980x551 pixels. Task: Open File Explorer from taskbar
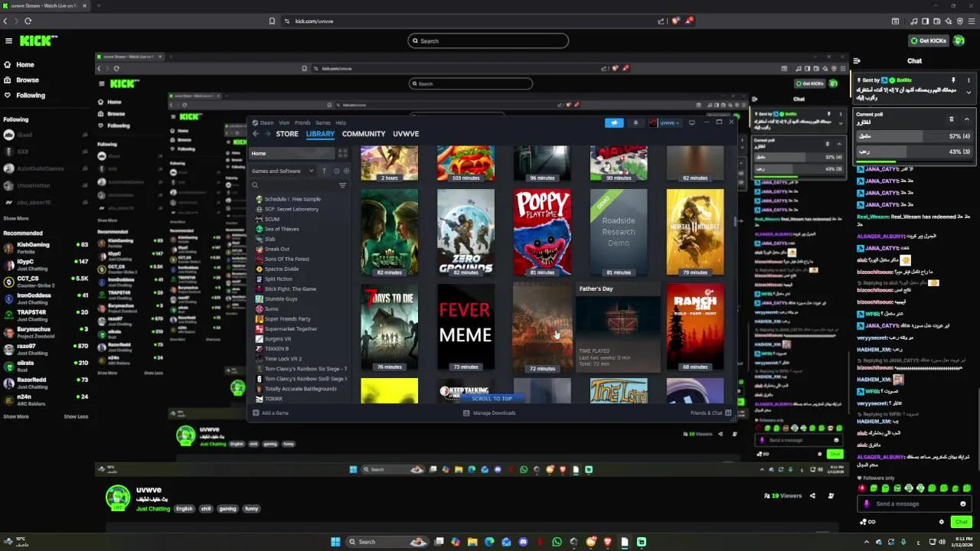pos(472,542)
